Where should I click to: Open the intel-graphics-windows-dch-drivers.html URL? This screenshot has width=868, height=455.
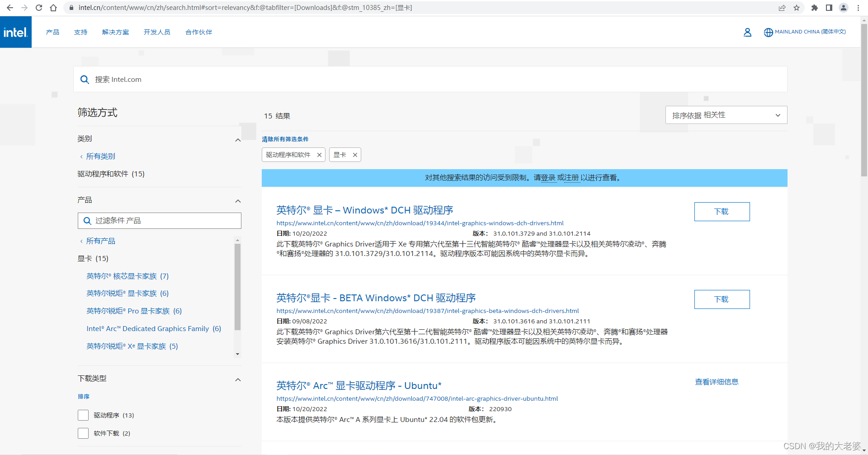point(420,223)
